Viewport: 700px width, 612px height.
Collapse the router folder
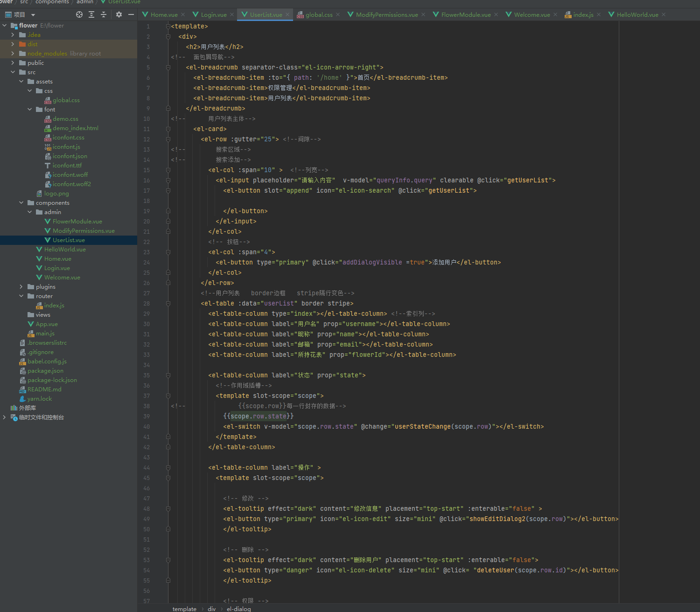point(21,296)
